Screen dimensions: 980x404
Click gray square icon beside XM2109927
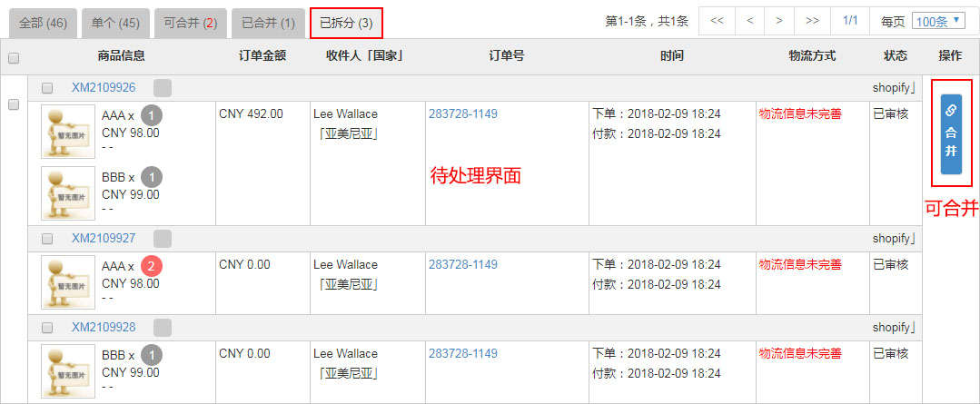click(163, 239)
